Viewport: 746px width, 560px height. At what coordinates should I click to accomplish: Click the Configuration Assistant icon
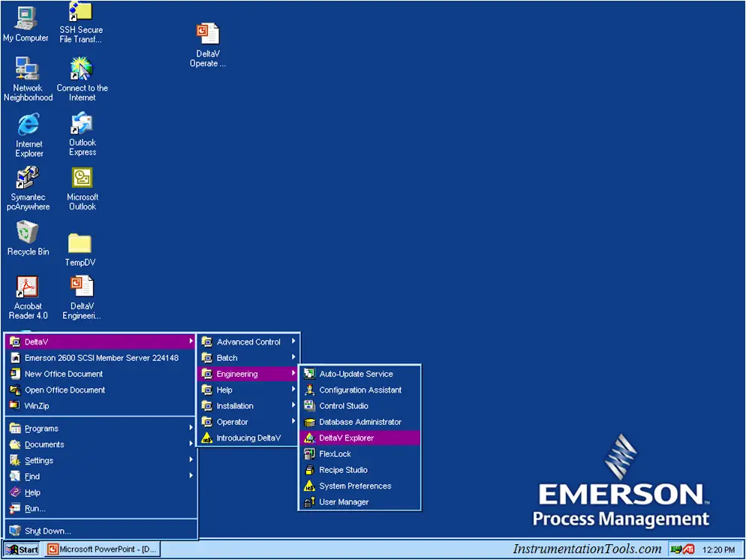(x=309, y=390)
